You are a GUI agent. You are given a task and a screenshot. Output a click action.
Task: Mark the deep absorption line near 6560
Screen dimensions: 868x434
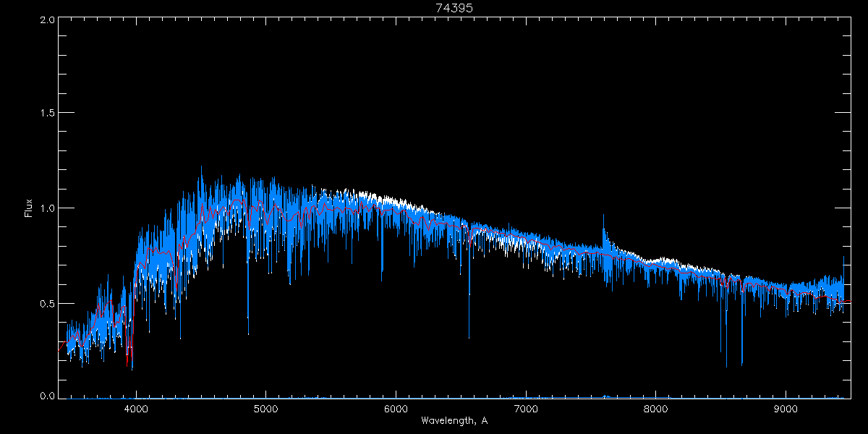(469, 318)
